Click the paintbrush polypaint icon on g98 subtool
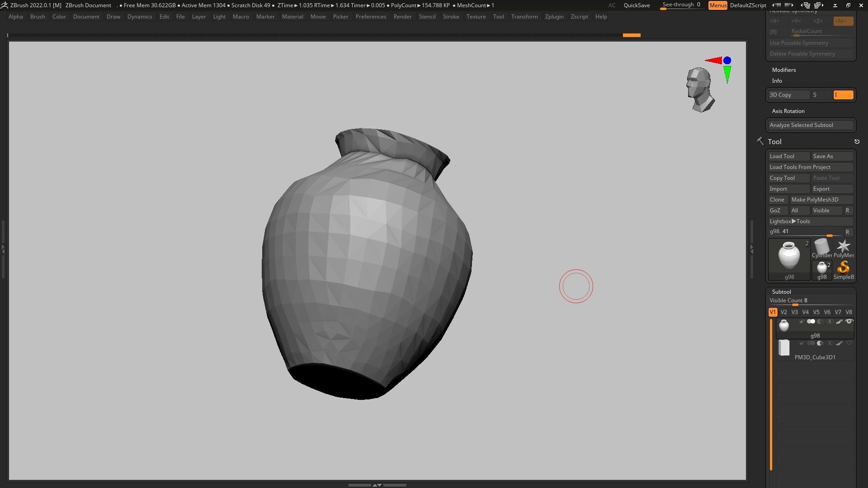868x488 pixels. [839, 322]
